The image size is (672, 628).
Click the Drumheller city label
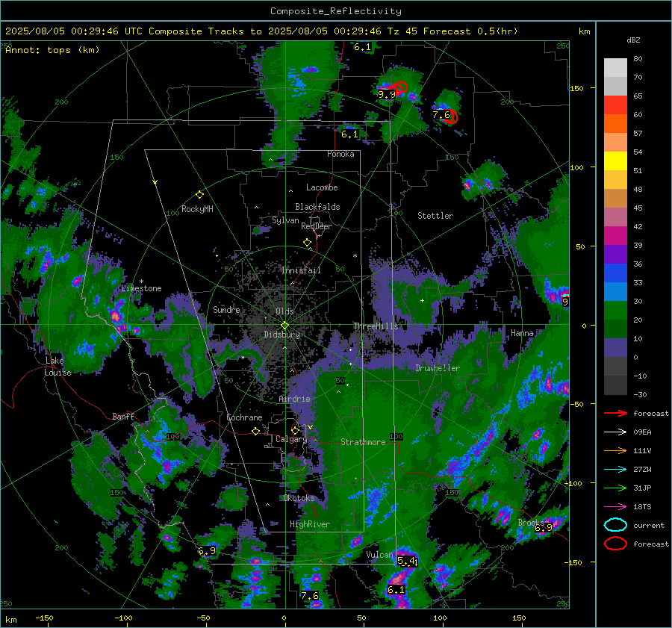pyautogui.click(x=438, y=368)
